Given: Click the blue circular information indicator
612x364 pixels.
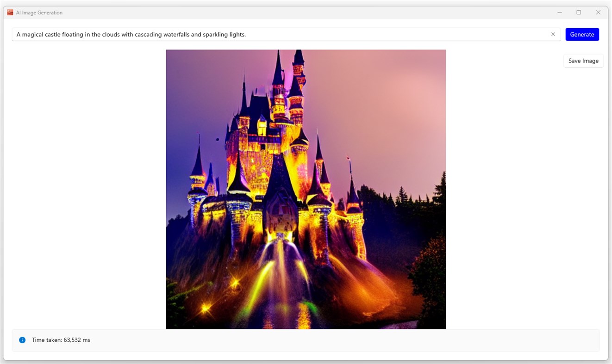Looking at the screenshot, I should click(22, 340).
